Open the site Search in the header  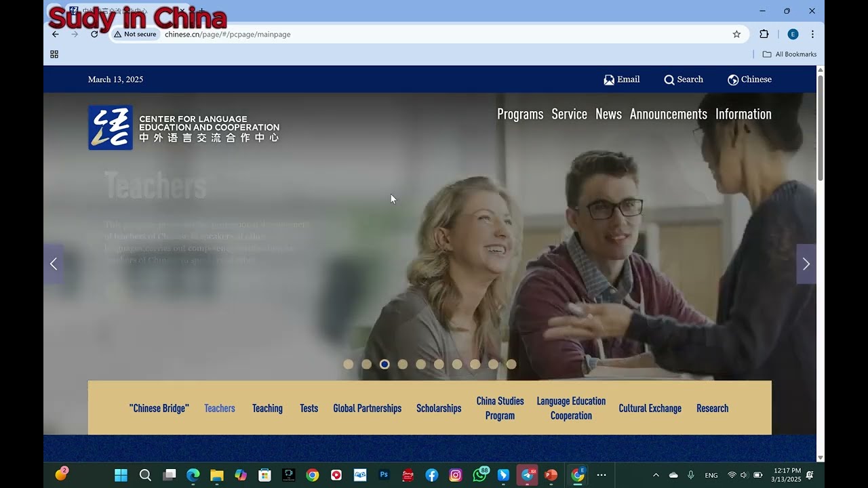(x=684, y=79)
